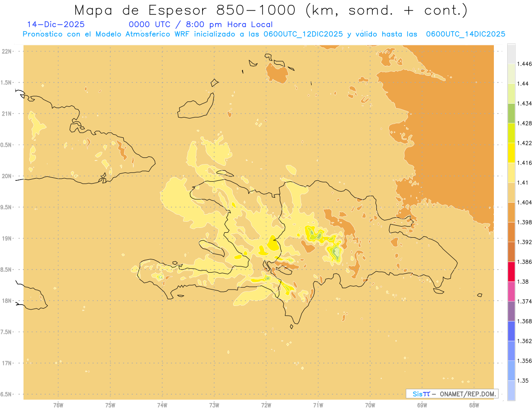Screen dimensions: 532x411
Task: Select the longitude label "69W"
Action: tap(422, 405)
